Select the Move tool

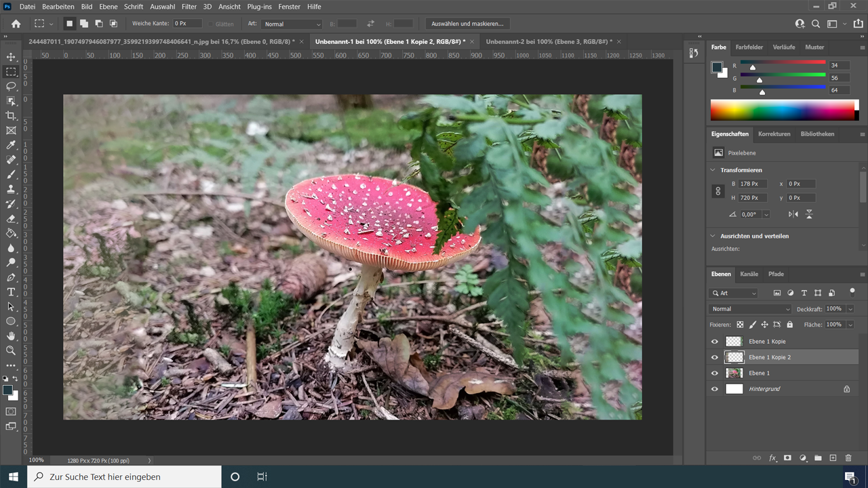coord(10,58)
